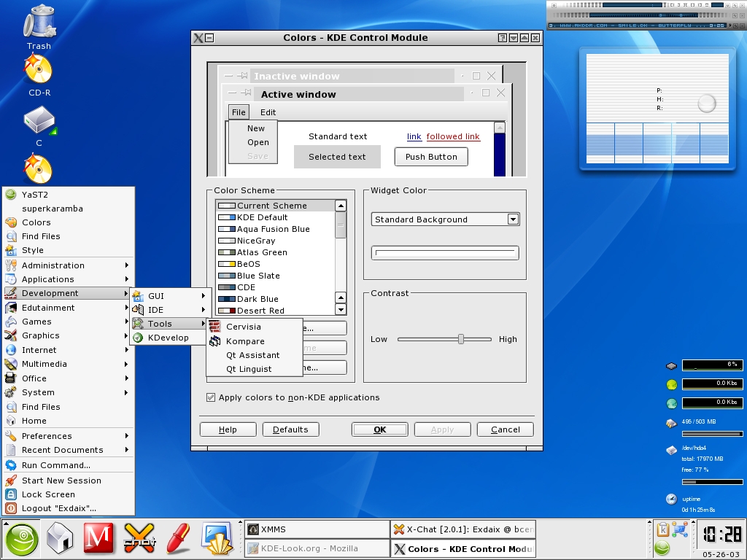Click Lock Screen in start menu

[x=69, y=494]
